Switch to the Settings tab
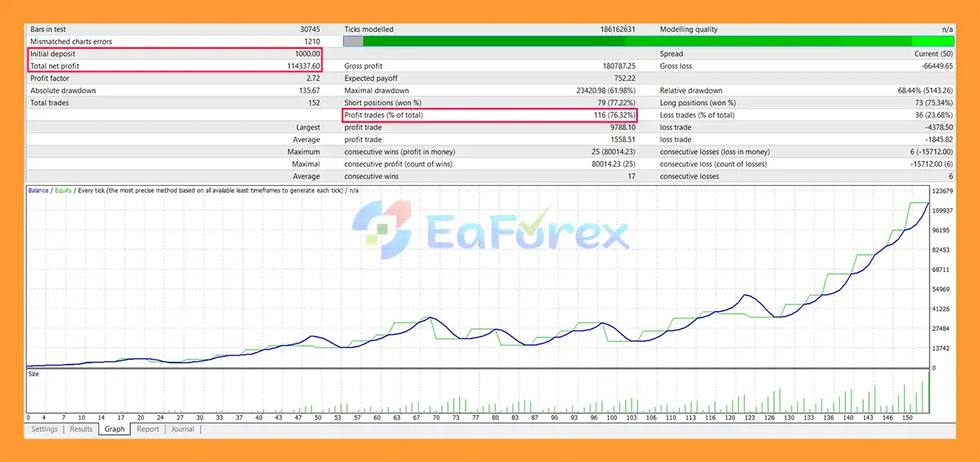The width and height of the screenshot is (980, 462). [x=44, y=429]
